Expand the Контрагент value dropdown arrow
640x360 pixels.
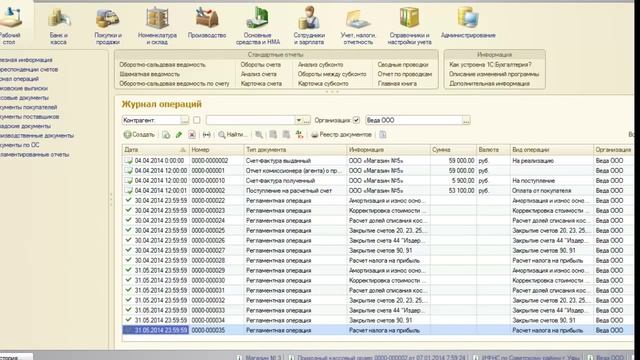(299, 120)
